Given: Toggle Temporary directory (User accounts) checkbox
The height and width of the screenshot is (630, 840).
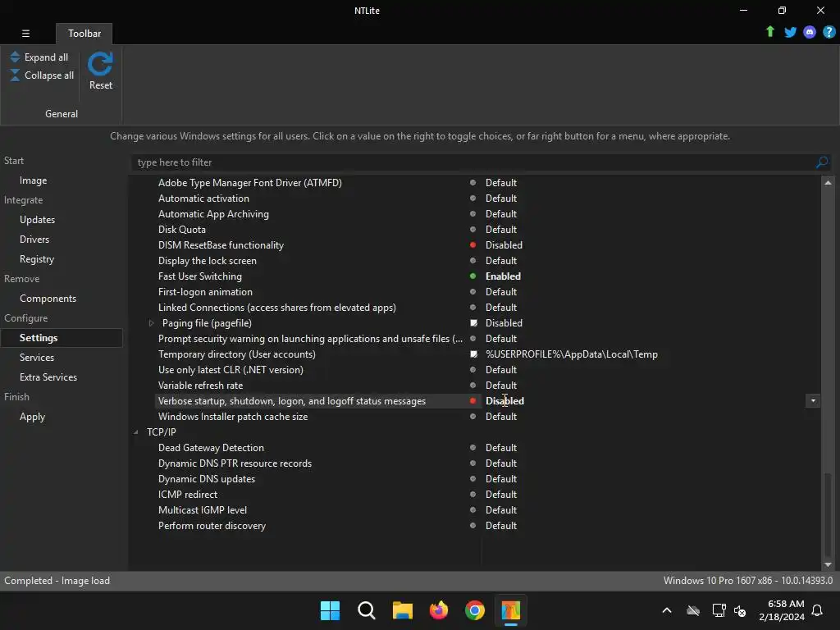Looking at the screenshot, I should click(473, 354).
